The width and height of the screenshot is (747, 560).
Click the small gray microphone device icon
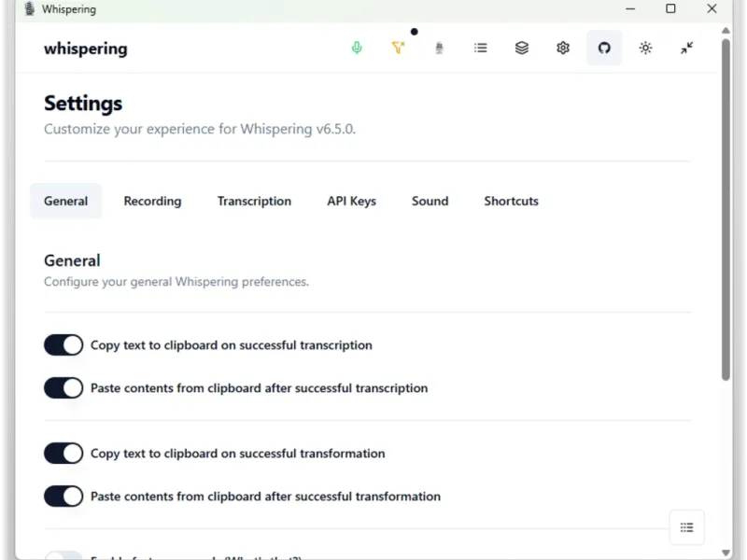[x=439, y=48]
